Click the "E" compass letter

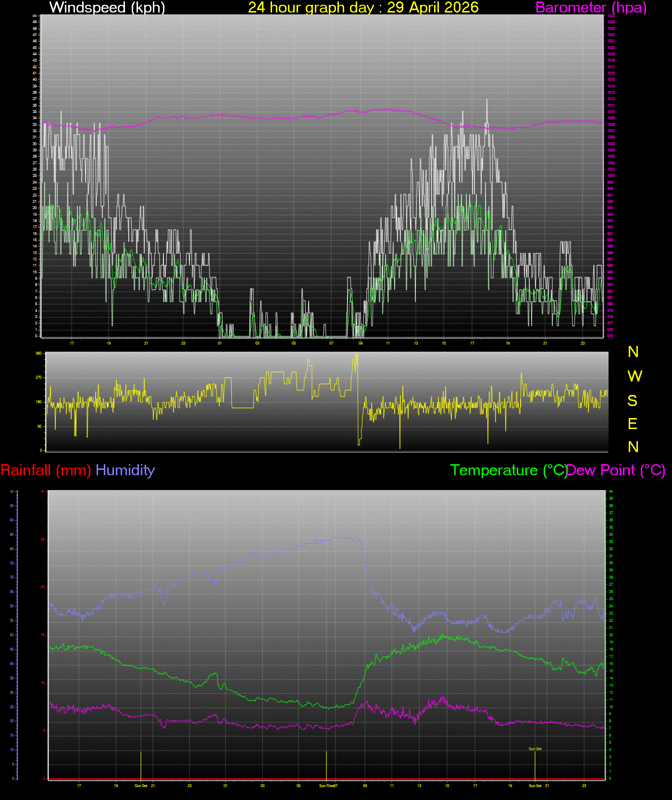tap(633, 424)
